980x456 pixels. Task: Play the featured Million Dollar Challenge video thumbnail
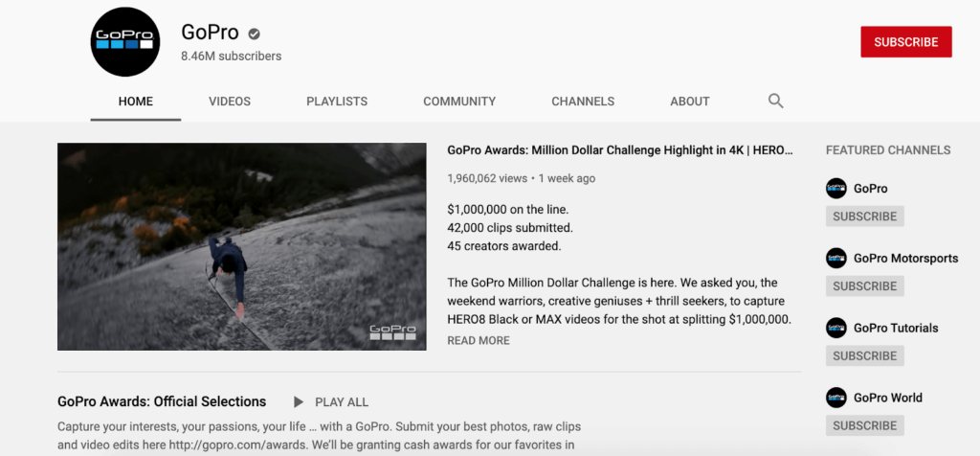(x=242, y=246)
